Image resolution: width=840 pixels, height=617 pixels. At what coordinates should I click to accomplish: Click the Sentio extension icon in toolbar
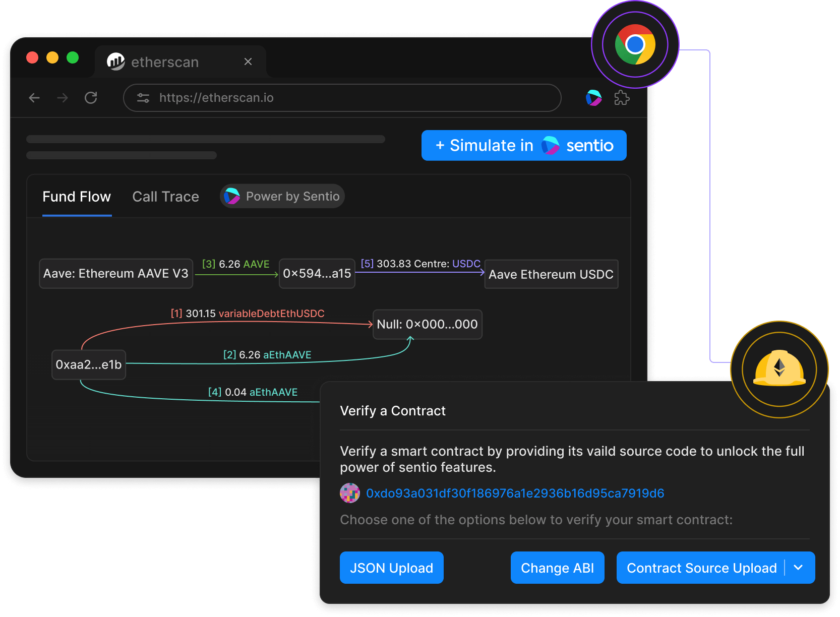pos(594,98)
